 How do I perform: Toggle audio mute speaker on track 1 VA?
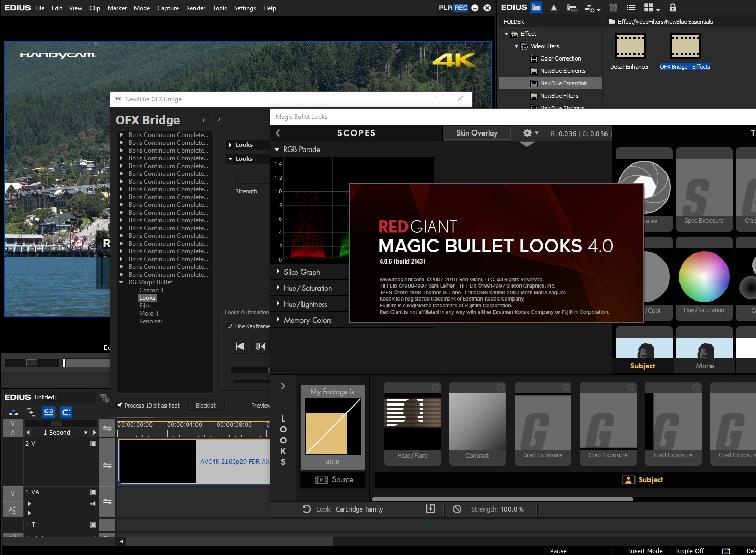pyautogui.click(x=93, y=503)
